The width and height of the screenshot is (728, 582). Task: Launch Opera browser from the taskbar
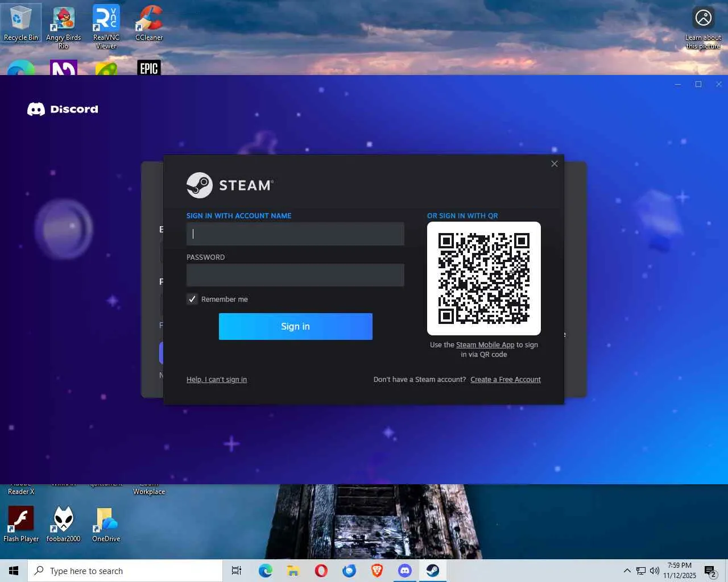pyautogui.click(x=321, y=571)
